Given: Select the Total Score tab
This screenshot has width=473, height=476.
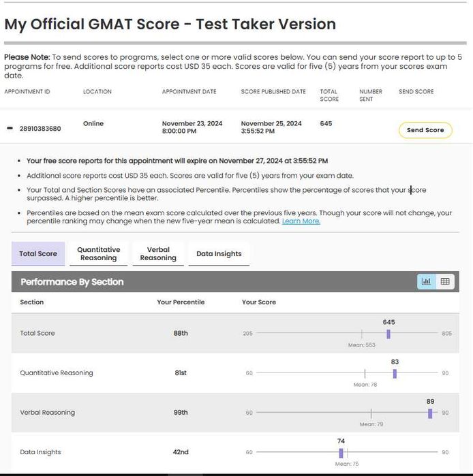Looking at the screenshot, I should (38, 253).
